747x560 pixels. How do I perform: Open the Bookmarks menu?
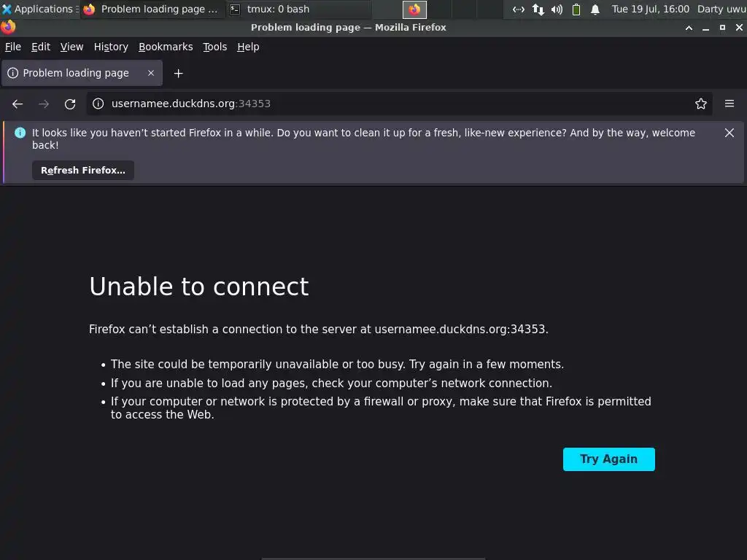166,47
